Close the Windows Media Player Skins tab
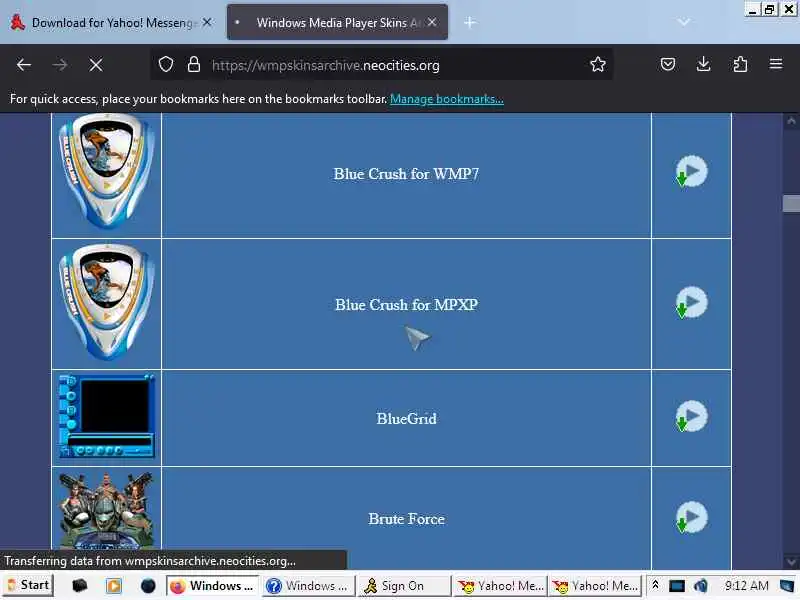The image size is (800, 600). pos(432,22)
